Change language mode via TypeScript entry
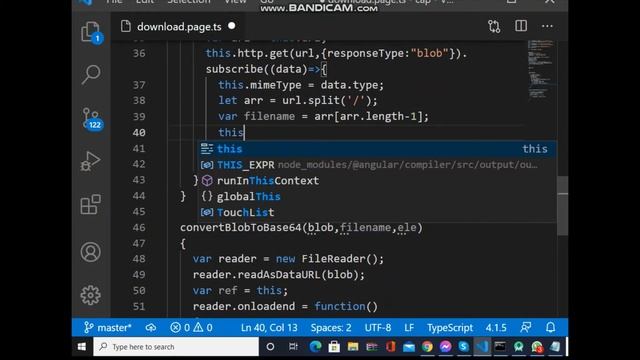Viewport: 640px width, 360px height. tap(450, 328)
